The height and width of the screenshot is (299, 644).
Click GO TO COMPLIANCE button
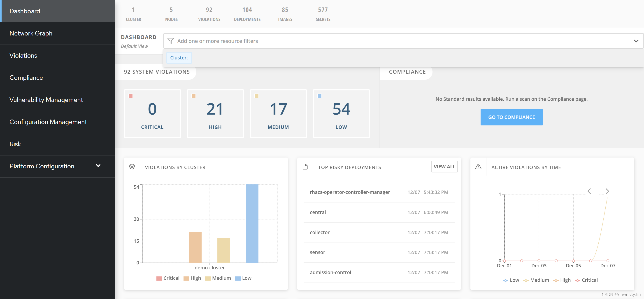[511, 117]
